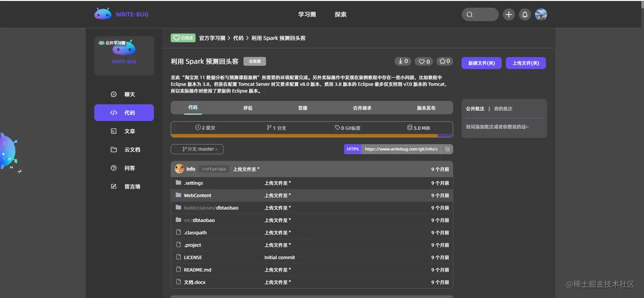Image resolution: width=644 pixels, height=298 pixels.
Task: View the 0 Git标签 tags
Action: 348,128
